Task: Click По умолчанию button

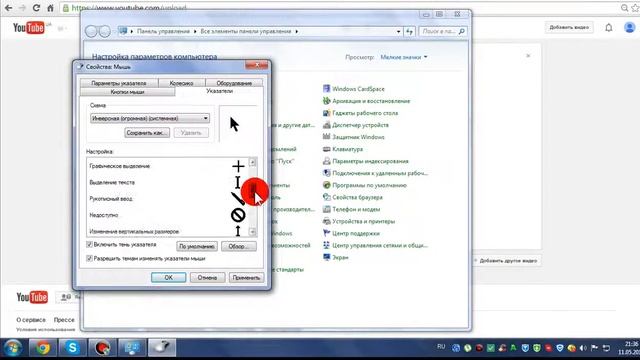Action: tap(197, 247)
